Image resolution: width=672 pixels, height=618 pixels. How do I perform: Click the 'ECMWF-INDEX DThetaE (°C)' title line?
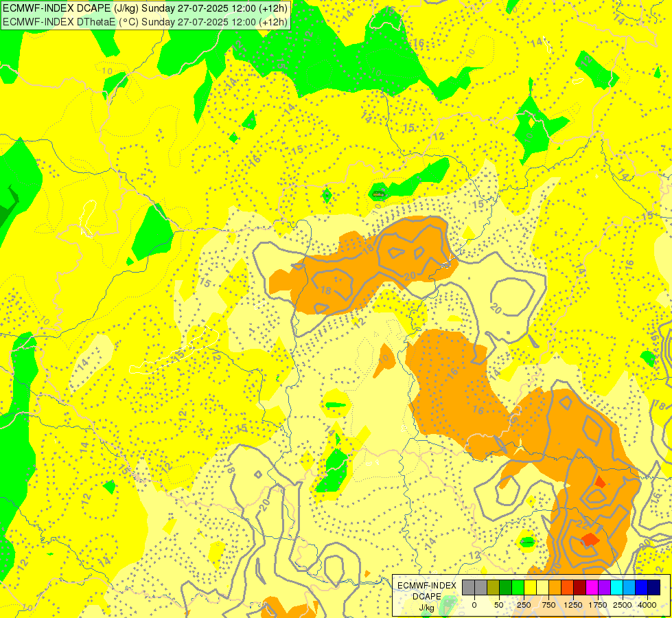[x=145, y=21]
